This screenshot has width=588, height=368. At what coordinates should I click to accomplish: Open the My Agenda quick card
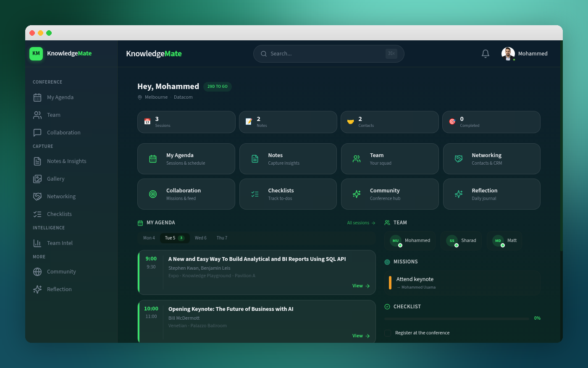click(x=186, y=159)
